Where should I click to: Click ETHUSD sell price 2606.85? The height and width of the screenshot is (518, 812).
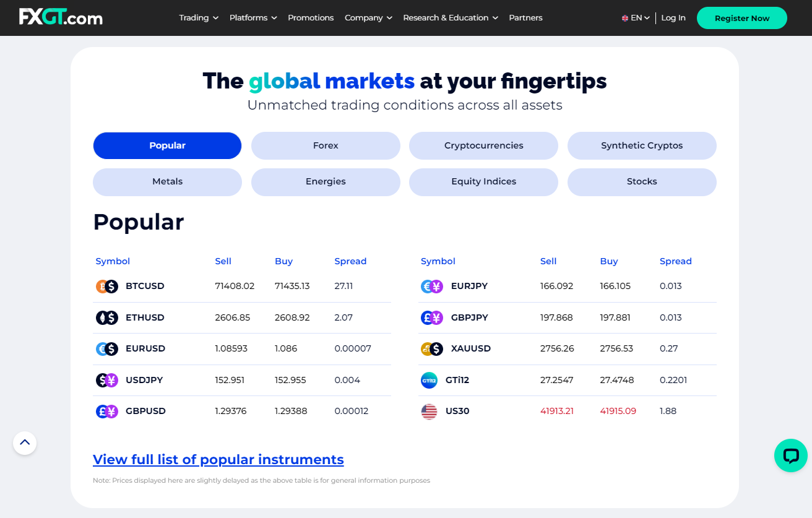233,317
